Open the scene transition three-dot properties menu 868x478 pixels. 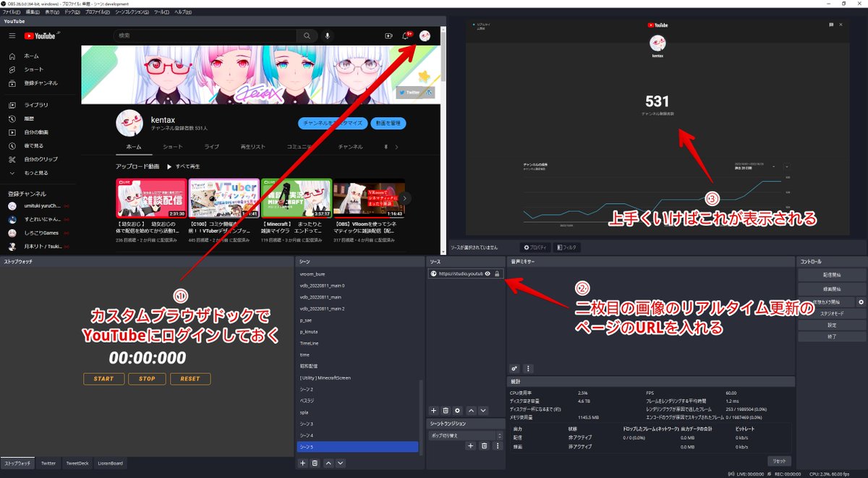click(x=497, y=446)
